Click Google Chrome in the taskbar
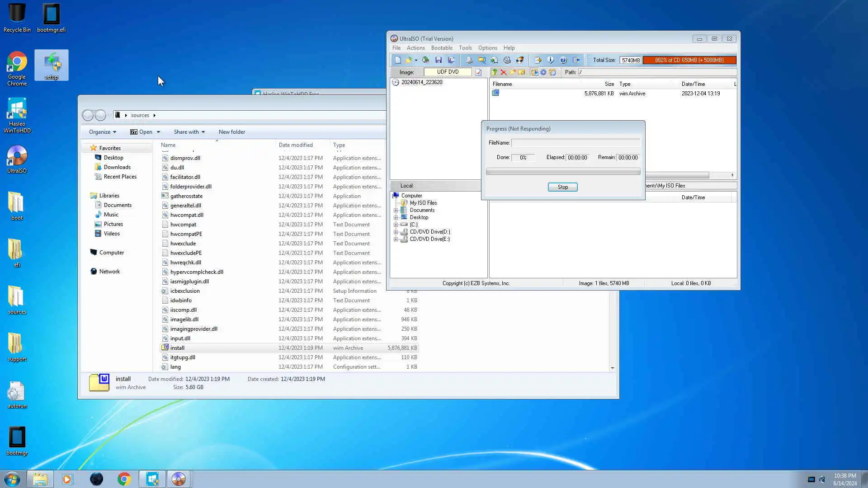This screenshot has width=868, height=488. (124, 479)
